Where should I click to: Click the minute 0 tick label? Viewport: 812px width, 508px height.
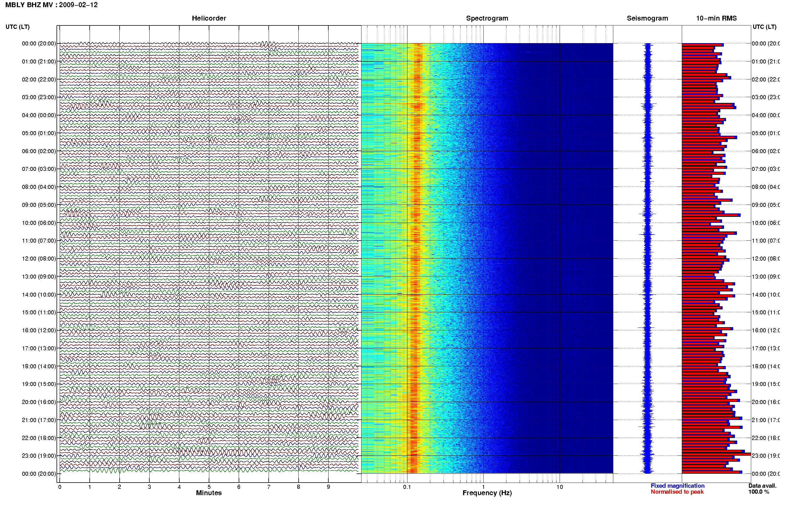click(60, 487)
